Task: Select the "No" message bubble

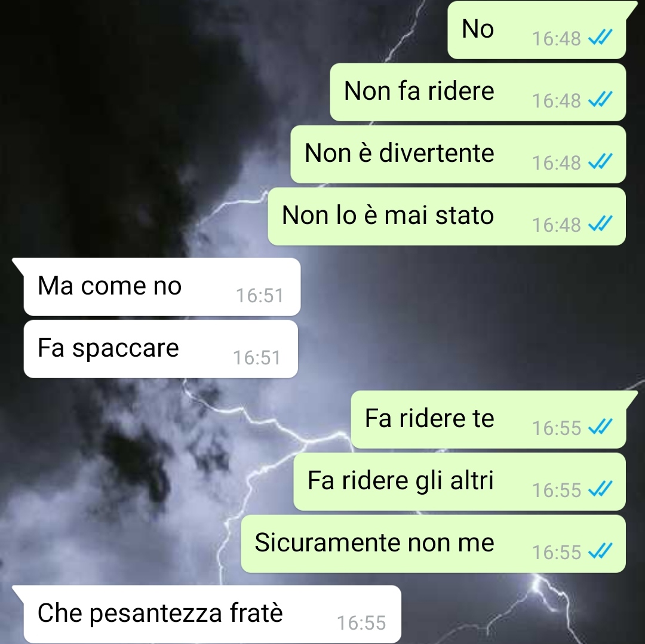Action: (x=537, y=30)
